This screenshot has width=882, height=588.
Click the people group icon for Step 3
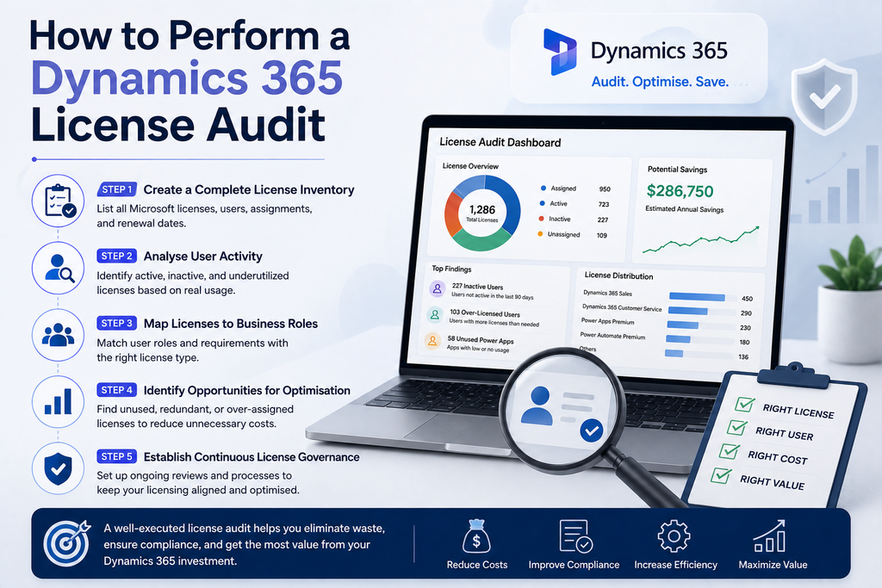(59, 335)
